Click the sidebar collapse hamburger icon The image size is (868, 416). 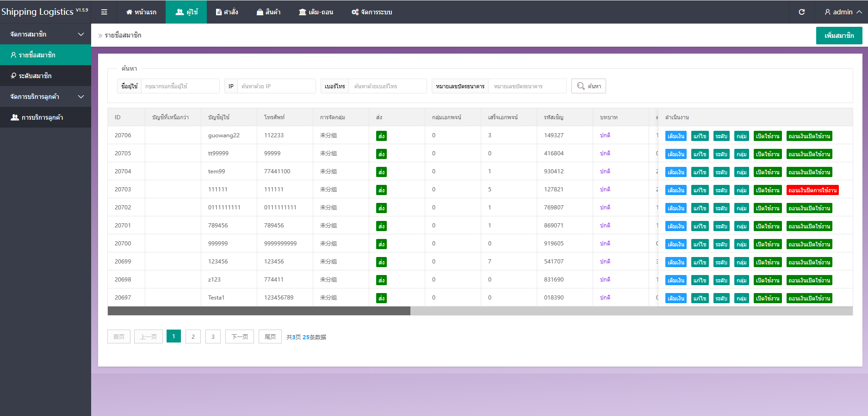click(104, 12)
